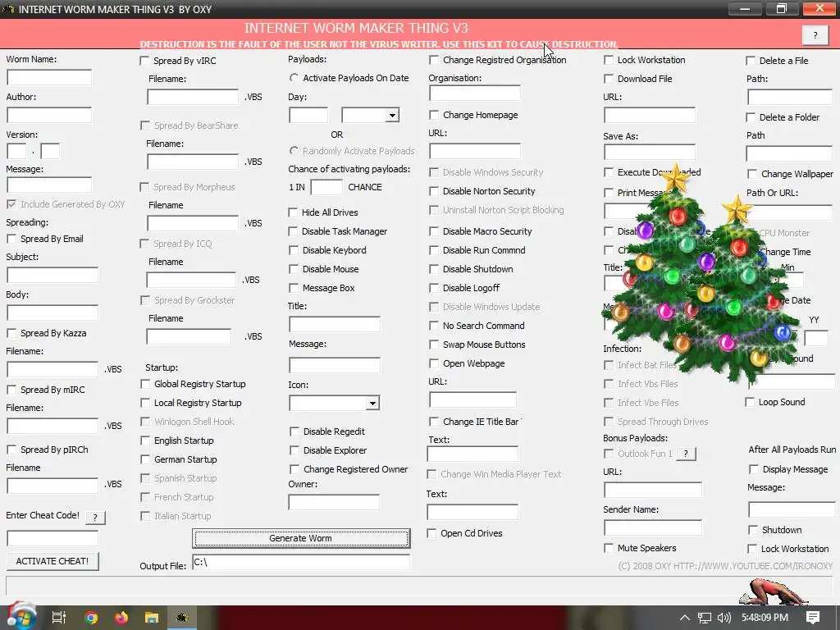The width and height of the screenshot is (840, 630).
Task: Open the volume speaker tray icon
Action: pyautogui.click(x=724, y=618)
